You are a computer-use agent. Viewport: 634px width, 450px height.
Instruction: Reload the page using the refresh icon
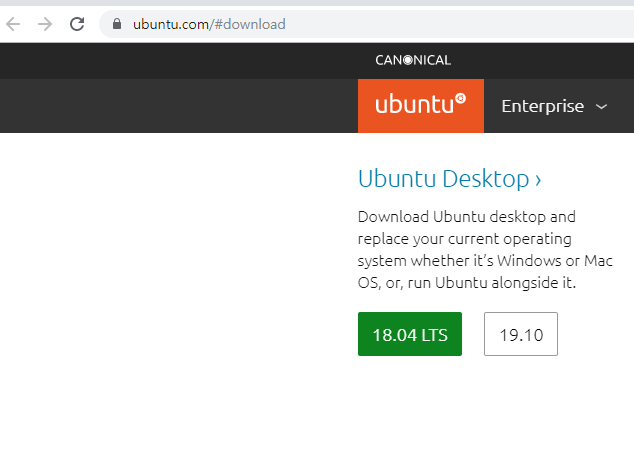pyautogui.click(x=77, y=24)
